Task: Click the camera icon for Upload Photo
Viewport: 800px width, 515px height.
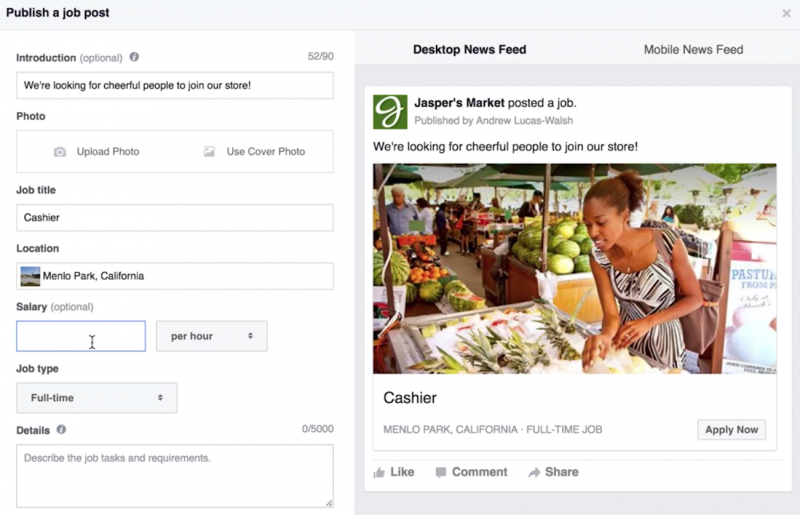Action: pyautogui.click(x=60, y=152)
